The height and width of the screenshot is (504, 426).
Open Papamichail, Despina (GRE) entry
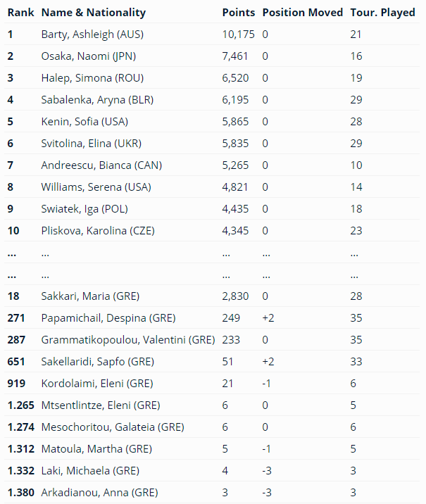click(108, 317)
